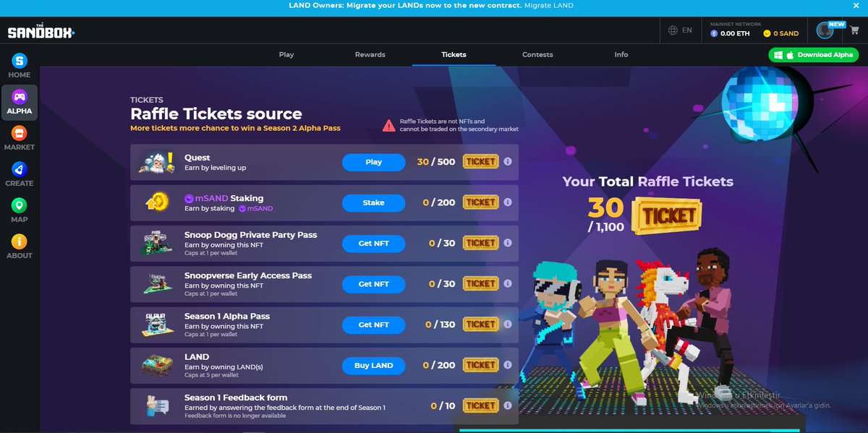Click the info icon on LAND row
Image resolution: width=868 pixels, height=433 pixels.
(x=508, y=365)
